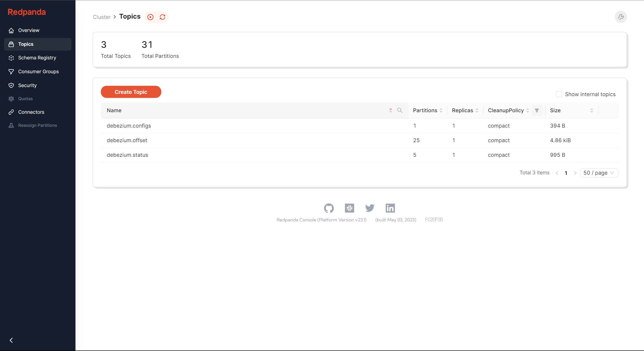Click the Total Topics statistic
This screenshot has width=644, height=351.
point(116,50)
